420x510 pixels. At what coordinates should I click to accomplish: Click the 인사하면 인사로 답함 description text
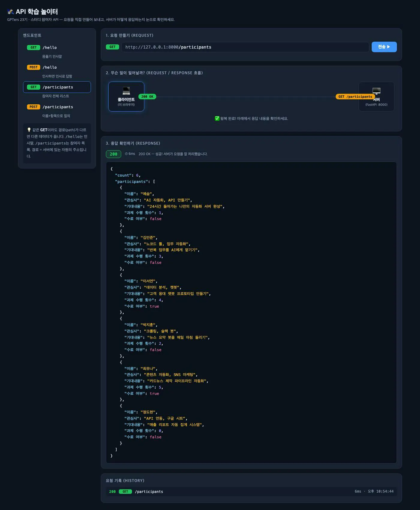(57, 76)
